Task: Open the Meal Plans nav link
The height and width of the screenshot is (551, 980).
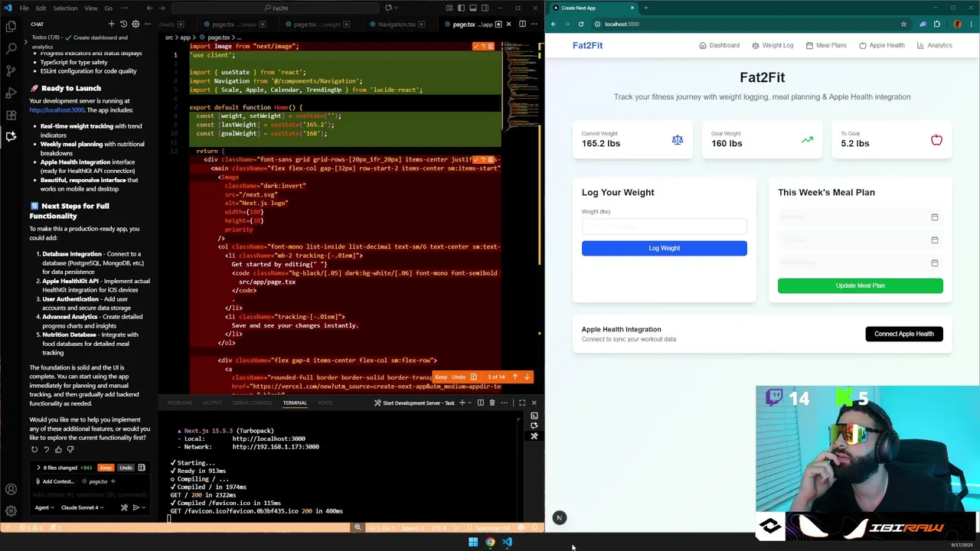Action: point(826,45)
